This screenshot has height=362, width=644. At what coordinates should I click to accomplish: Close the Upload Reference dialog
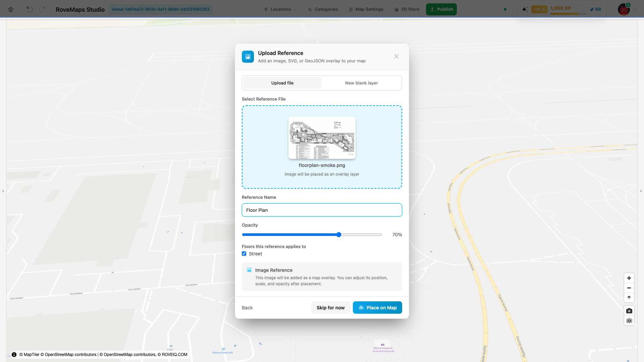tap(396, 56)
